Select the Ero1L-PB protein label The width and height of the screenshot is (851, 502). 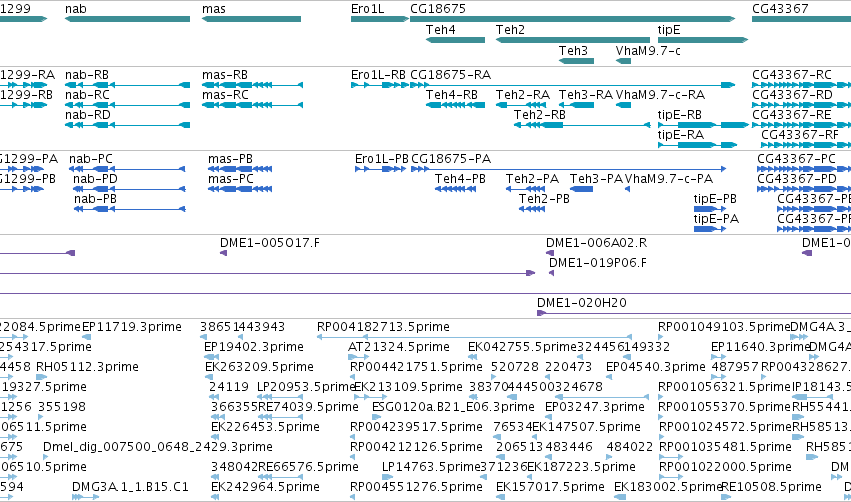coord(382,159)
